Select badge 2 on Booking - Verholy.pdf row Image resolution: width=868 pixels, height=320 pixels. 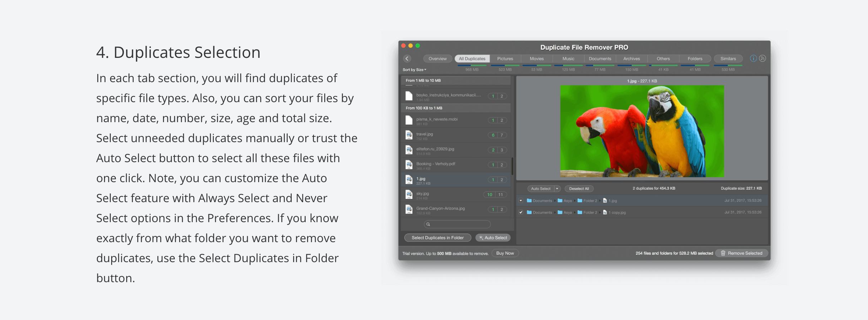coord(502,165)
